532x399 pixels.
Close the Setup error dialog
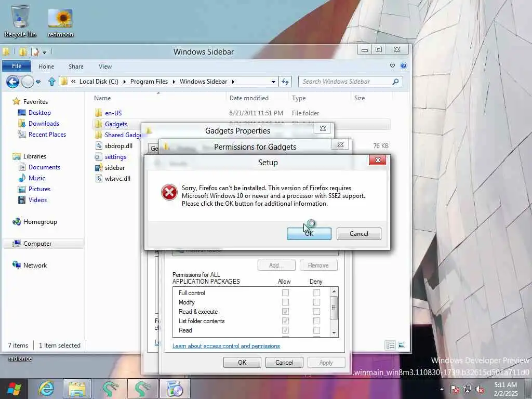coord(378,160)
